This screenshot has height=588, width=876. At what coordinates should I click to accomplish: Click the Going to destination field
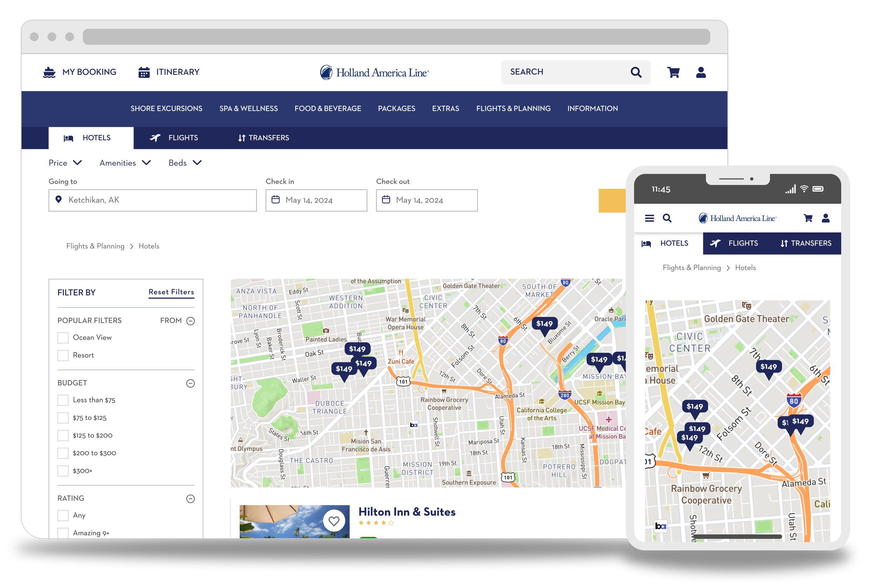[x=152, y=200]
